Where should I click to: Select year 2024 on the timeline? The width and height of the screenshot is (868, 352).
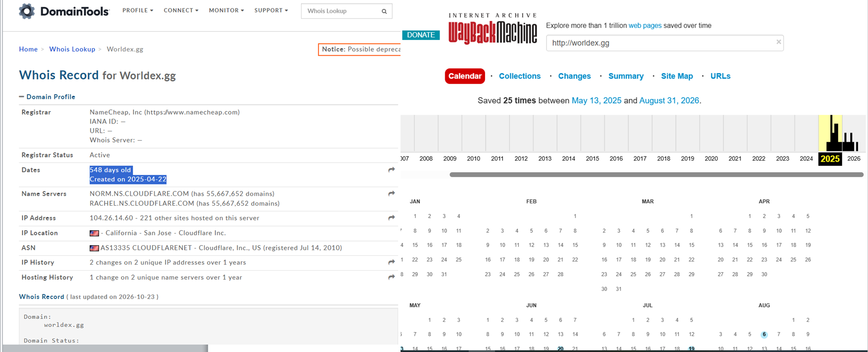click(806, 158)
